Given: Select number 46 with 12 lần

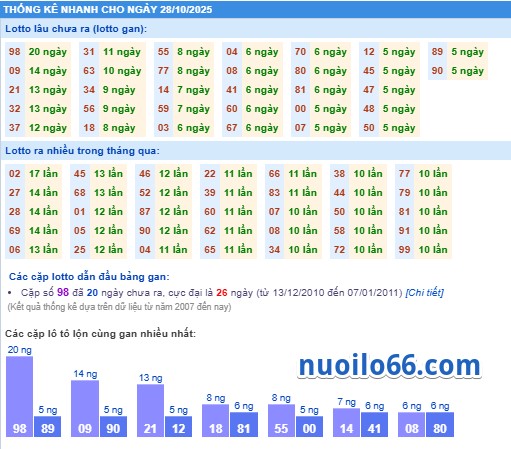Looking at the screenshot, I should pos(145,174).
